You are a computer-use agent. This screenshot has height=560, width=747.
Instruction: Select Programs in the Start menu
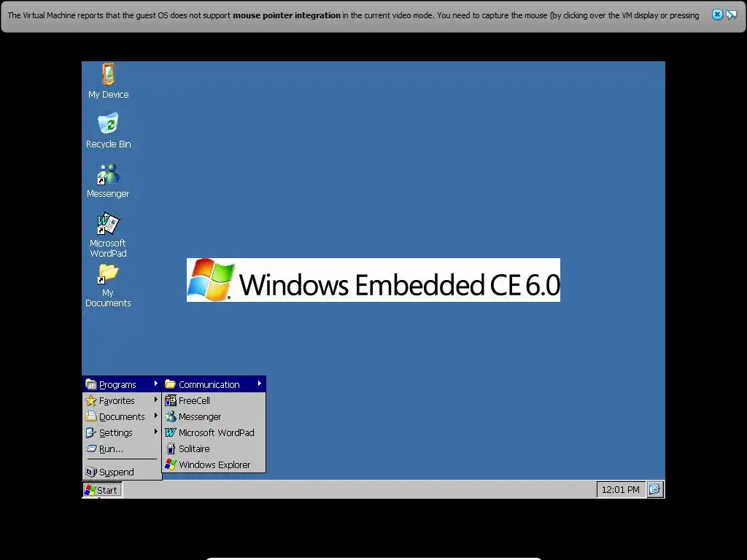point(122,384)
